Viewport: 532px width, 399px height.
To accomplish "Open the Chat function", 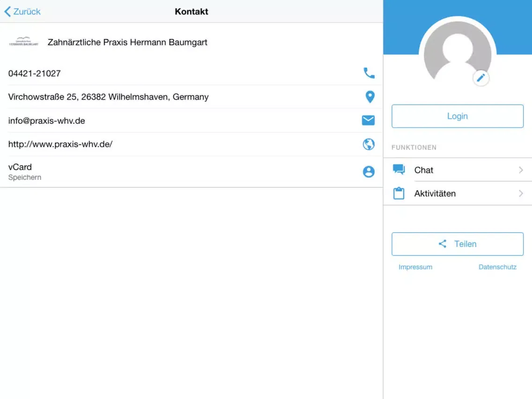I will pos(458,170).
